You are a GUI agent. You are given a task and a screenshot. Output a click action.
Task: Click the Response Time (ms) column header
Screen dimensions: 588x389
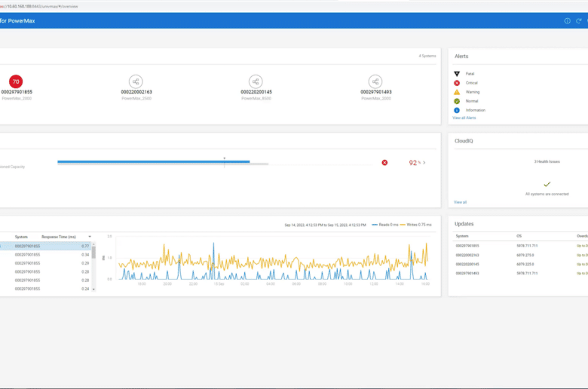pos(59,237)
